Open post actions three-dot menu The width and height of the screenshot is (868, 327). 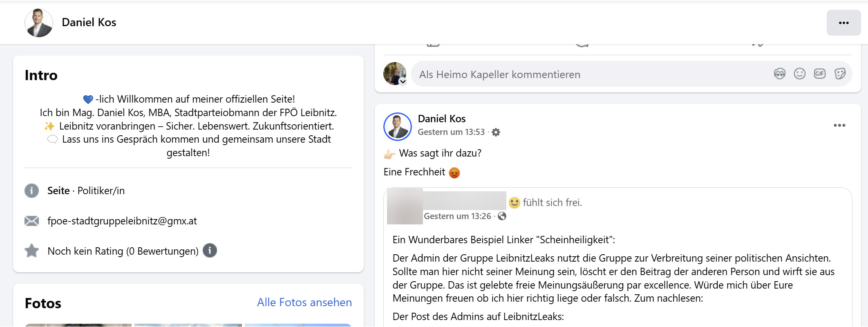839,125
